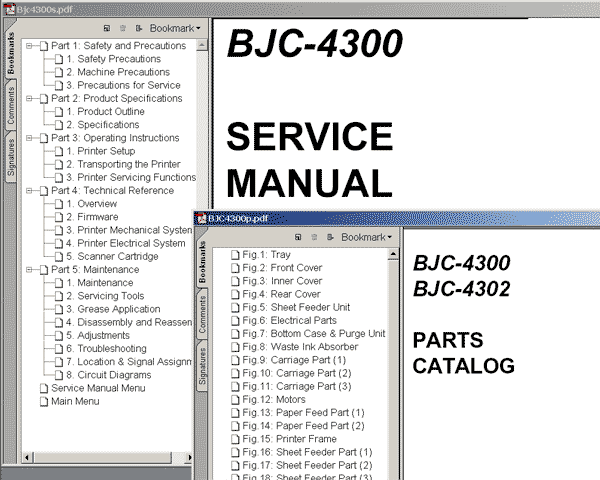
Task: Go to 1. Printer Setup bookmark
Action: [x=101, y=151]
